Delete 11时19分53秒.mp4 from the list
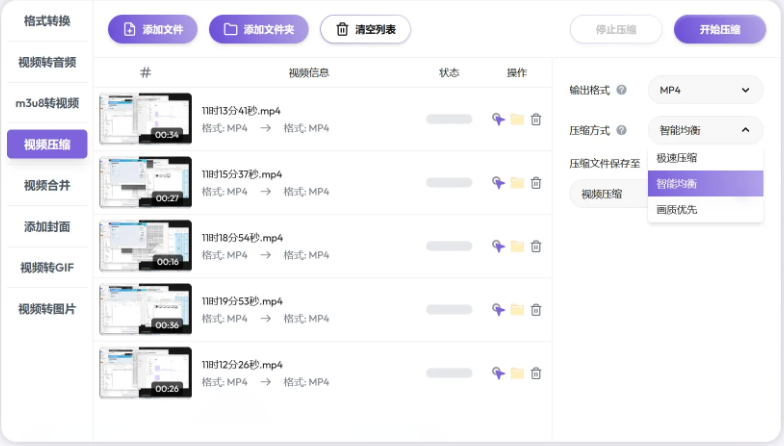The width and height of the screenshot is (784, 446). click(536, 310)
